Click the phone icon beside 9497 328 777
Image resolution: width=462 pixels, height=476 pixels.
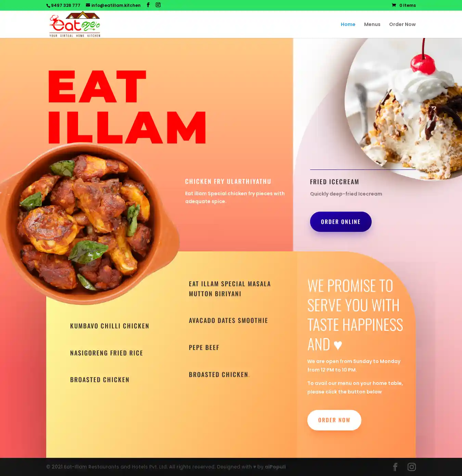tap(48, 5)
